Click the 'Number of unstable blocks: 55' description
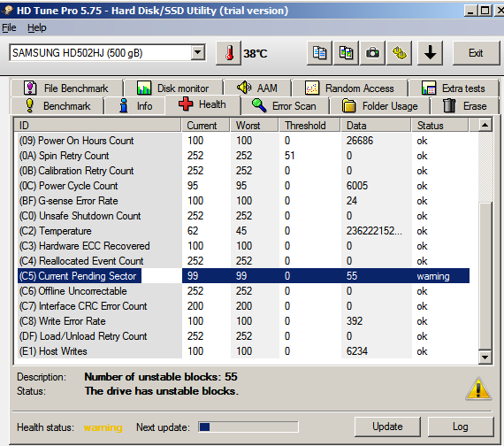Viewport: 504px width, 446px height. [161, 377]
